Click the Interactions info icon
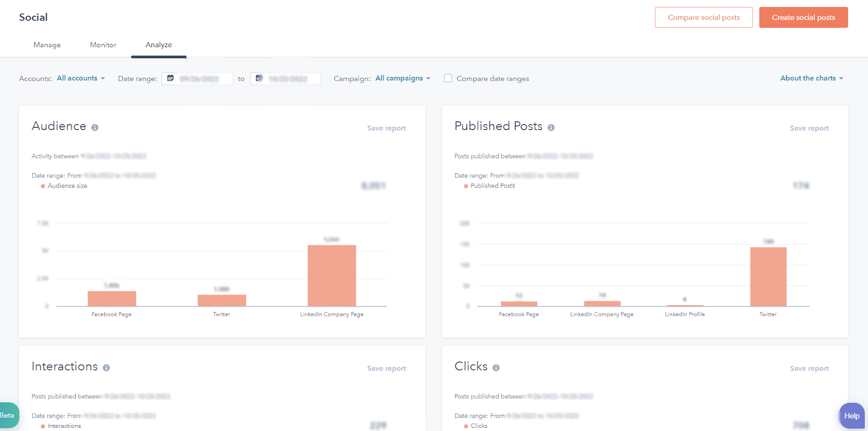 coord(106,367)
